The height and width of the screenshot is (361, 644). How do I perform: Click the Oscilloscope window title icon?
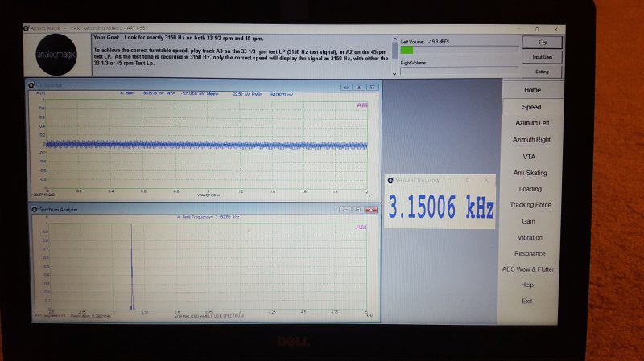[x=31, y=85]
